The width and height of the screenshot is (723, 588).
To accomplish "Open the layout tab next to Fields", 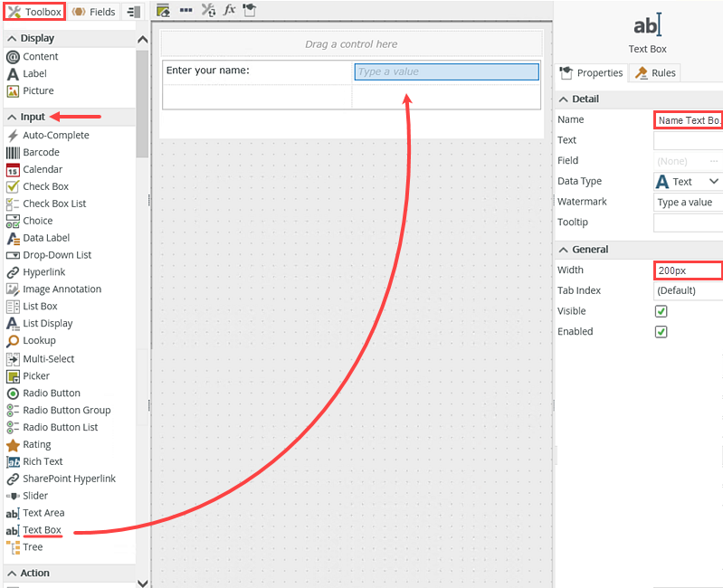I will pyautogui.click(x=133, y=12).
